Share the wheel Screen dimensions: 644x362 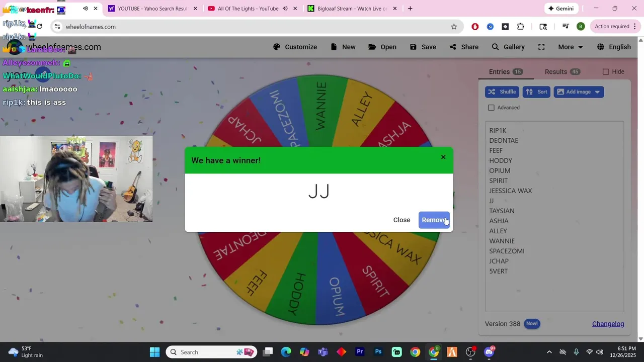(464, 47)
